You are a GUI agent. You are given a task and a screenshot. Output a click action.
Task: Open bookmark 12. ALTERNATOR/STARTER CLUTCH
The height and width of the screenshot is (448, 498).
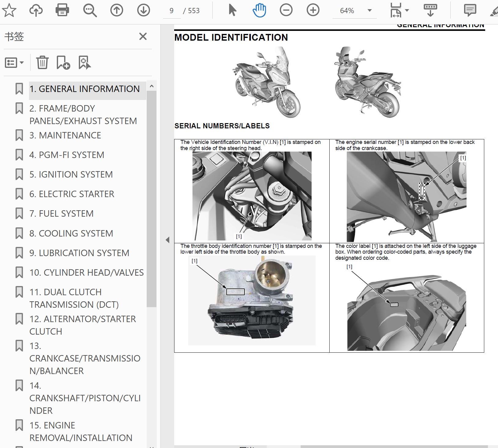click(x=82, y=325)
